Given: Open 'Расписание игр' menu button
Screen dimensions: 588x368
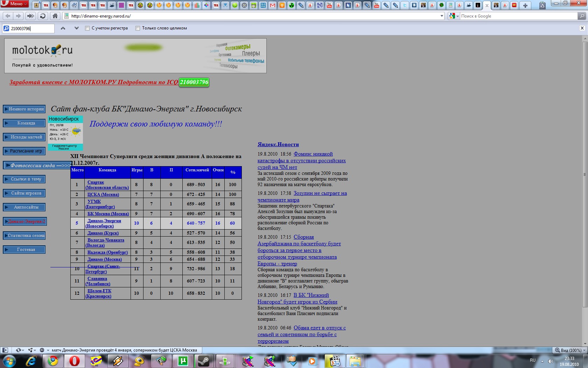Looking at the screenshot, I should pos(24,151).
